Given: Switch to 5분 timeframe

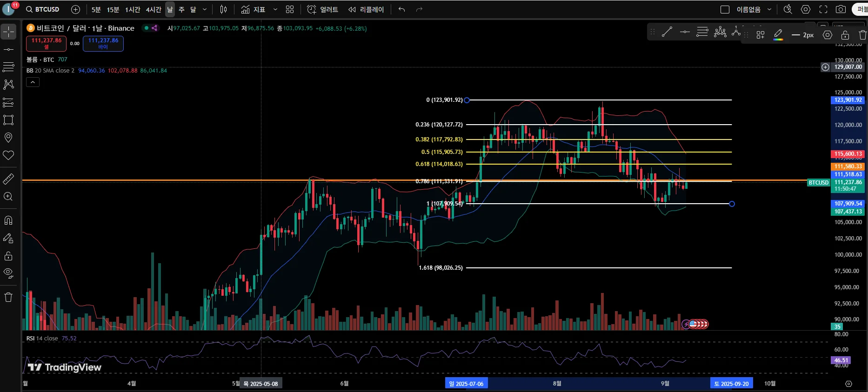Looking at the screenshot, I should click(x=96, y=9).
